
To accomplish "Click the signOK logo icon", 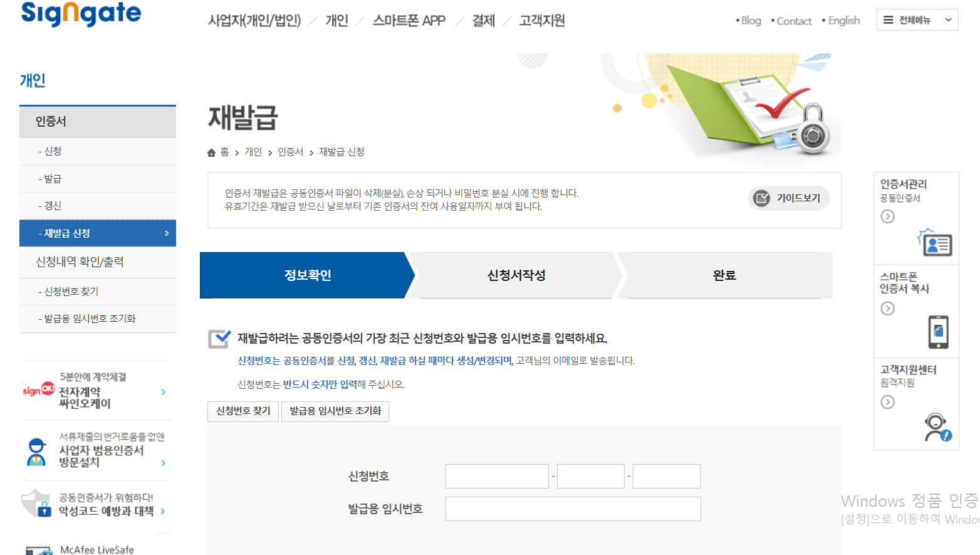I will click(39, 389).
